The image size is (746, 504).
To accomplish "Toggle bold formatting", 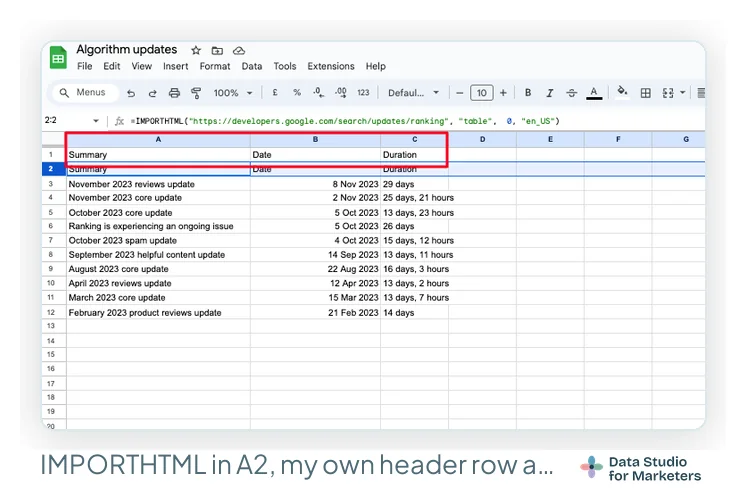I will coord(528,93).
